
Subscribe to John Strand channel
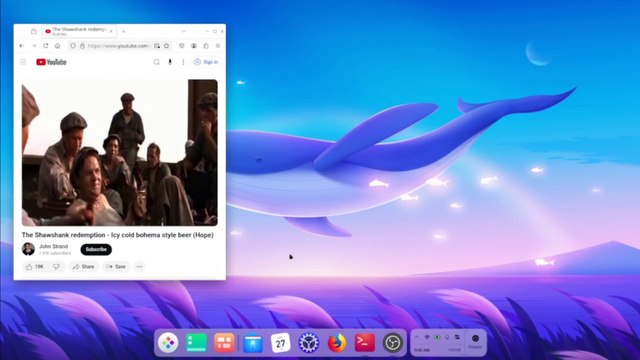click(96, 249)
